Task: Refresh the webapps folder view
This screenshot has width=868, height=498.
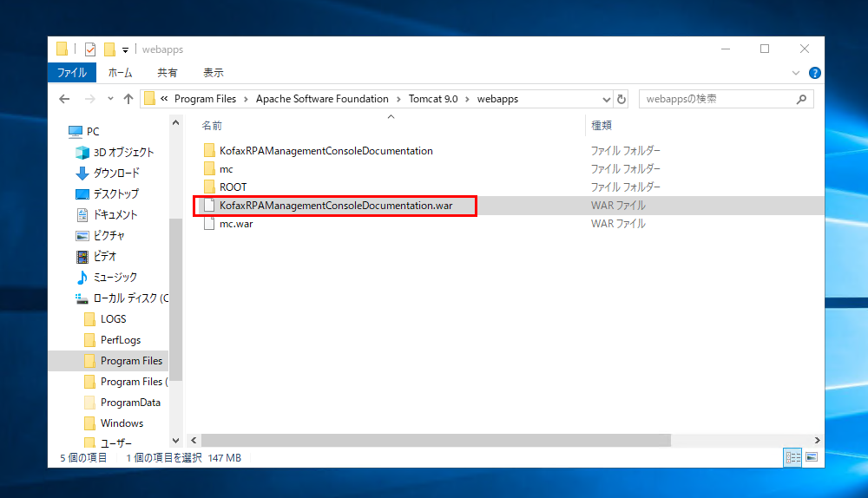Action: click(621, 99)
